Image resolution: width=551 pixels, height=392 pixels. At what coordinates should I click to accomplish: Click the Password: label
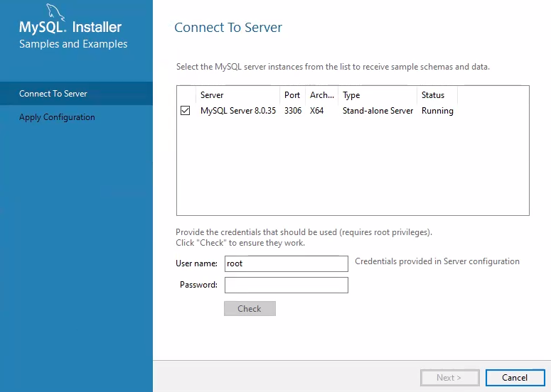(x=198, y=285)
